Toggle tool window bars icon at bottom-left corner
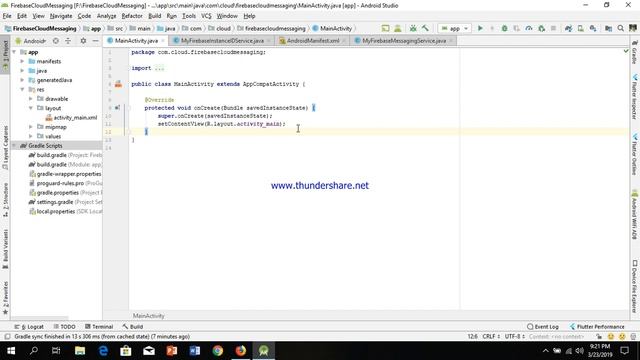 point(7,337)
